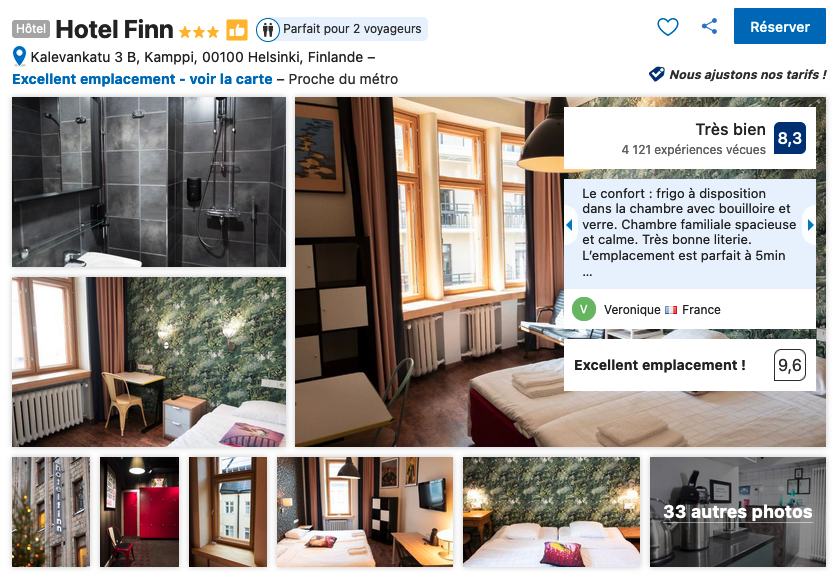
Task: Click the Parfait pour 2 voyageurs badge
Action: pyautogui.click(x=342, y=29)
